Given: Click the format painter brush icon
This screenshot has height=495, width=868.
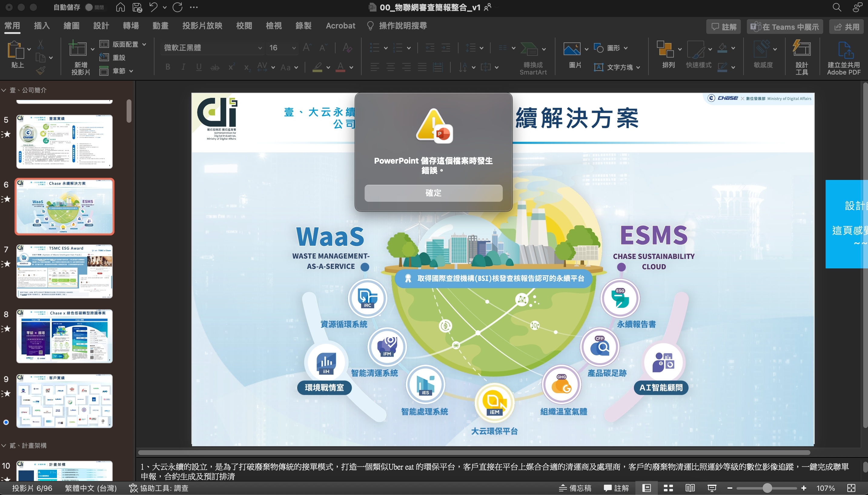Looking at the screenshot, I should point(41,70).
